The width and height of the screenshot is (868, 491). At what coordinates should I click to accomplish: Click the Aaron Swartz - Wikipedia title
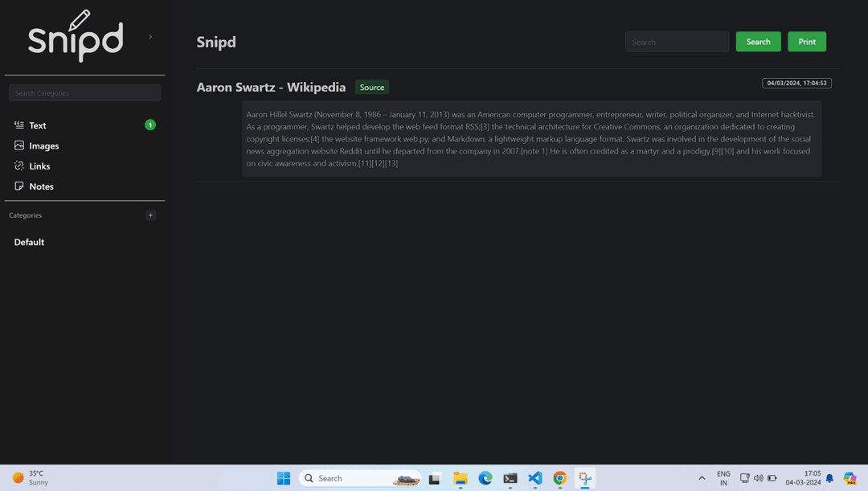click(x=272, y=88)
